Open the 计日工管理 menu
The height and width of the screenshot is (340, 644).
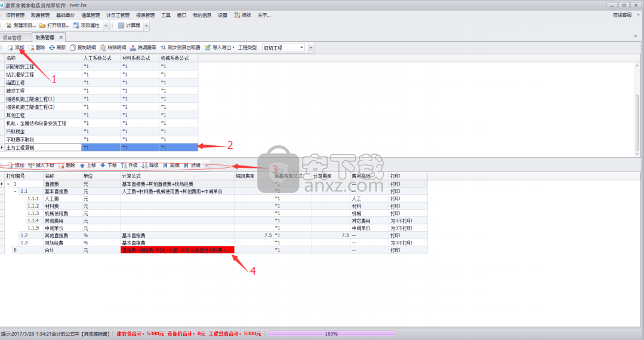pos(118,15)
